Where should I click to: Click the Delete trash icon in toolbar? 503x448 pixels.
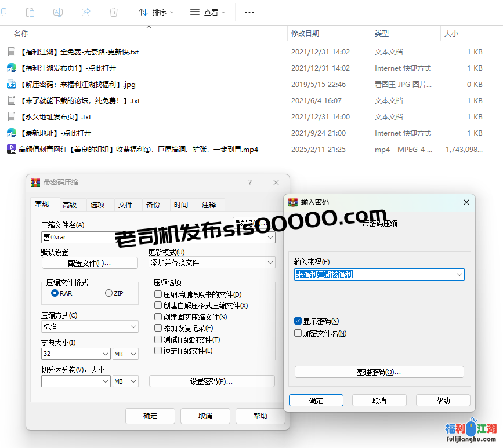[x=114, y=12]
